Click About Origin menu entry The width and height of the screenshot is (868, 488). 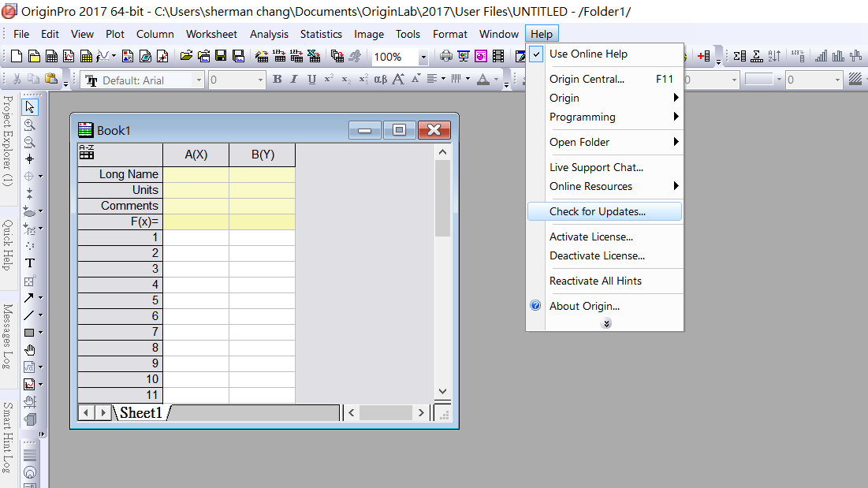[x=584, y=306]
